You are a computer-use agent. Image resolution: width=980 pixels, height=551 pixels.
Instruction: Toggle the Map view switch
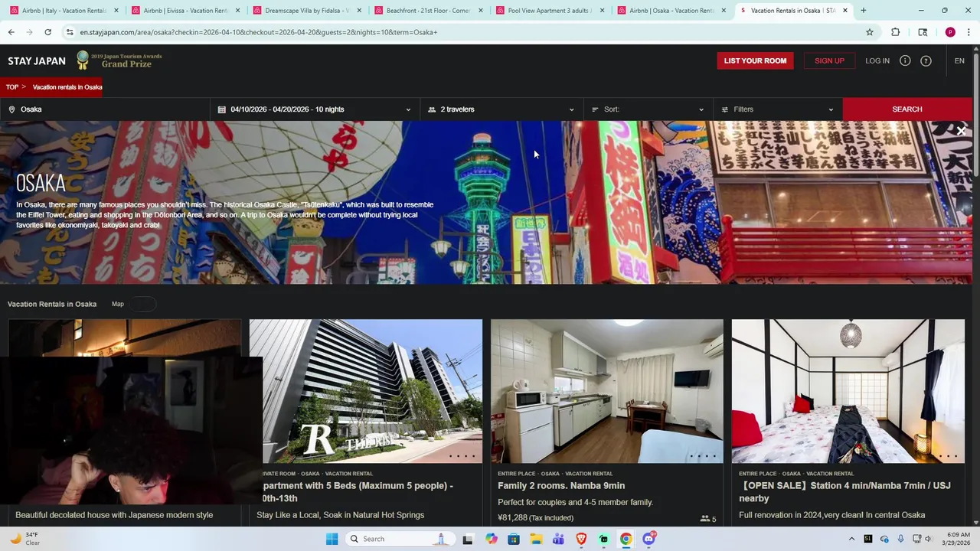[x=142, y=304]
